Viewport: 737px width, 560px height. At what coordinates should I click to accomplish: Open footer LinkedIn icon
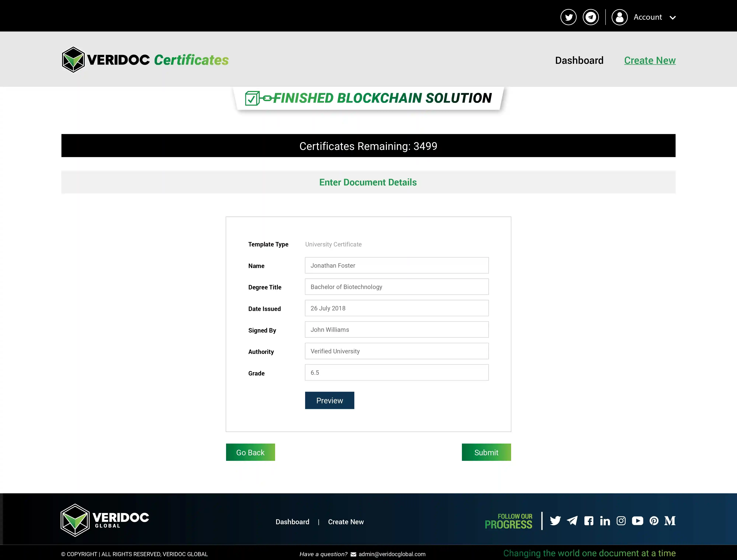click(605, 521)
